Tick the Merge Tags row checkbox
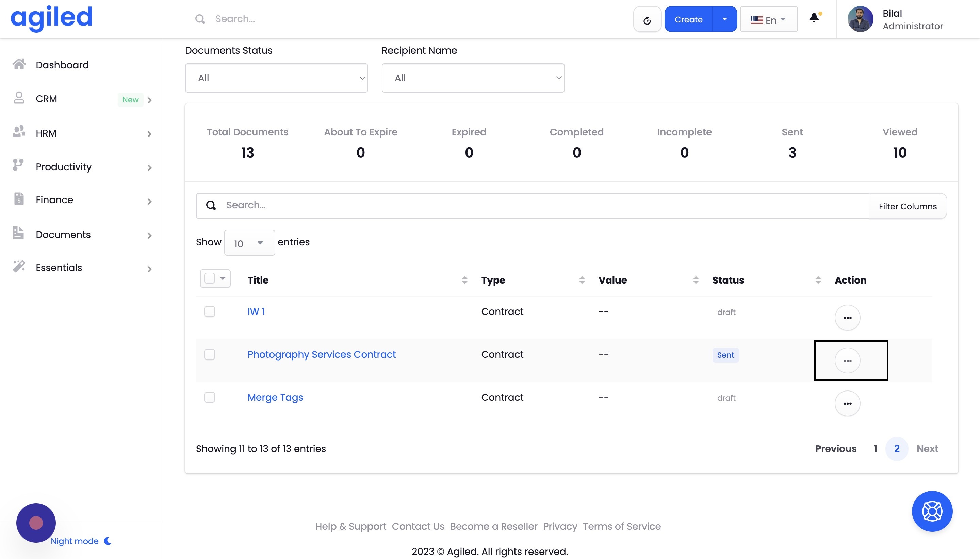The image size is (980, 559). click(x=210, y=397)
